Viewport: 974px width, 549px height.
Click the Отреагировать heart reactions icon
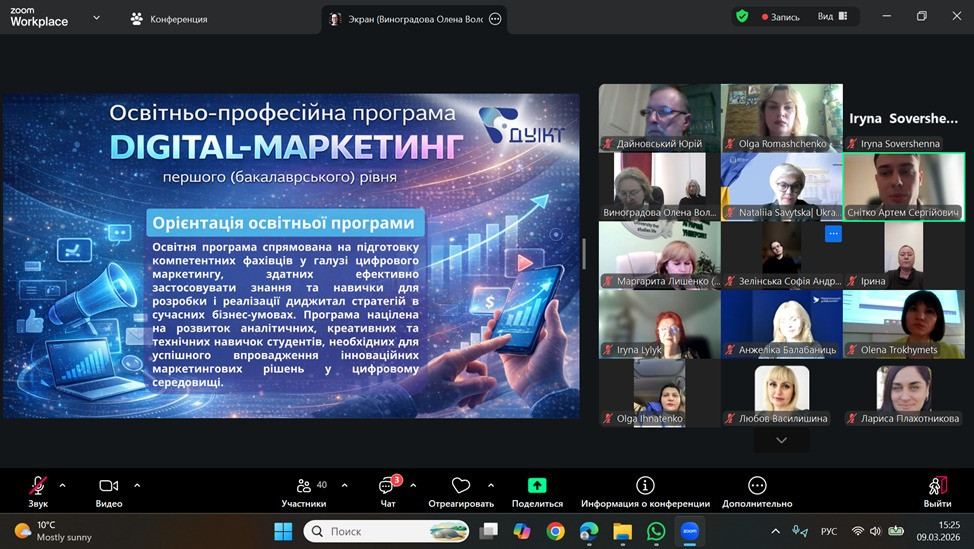point(460,486)
